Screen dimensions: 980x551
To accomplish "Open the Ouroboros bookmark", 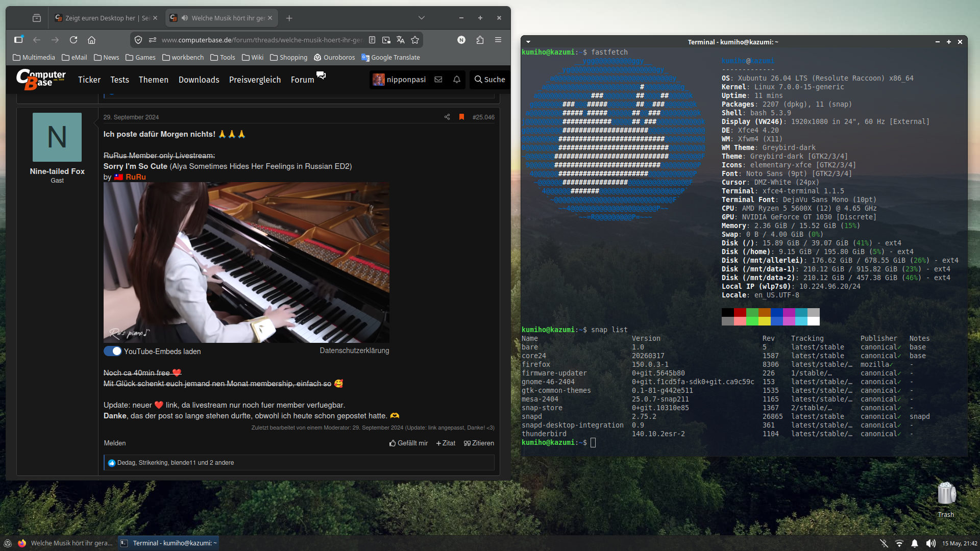I will coord(334,57).
